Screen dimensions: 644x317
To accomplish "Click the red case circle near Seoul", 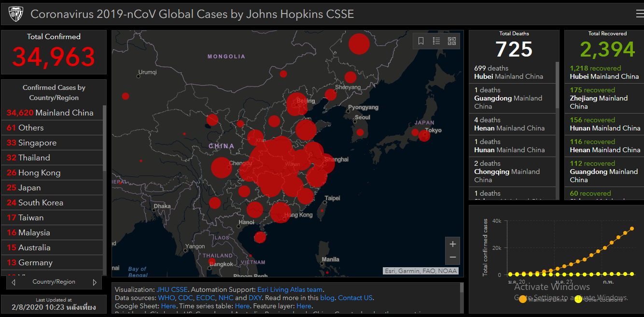I will click(360, 132).
